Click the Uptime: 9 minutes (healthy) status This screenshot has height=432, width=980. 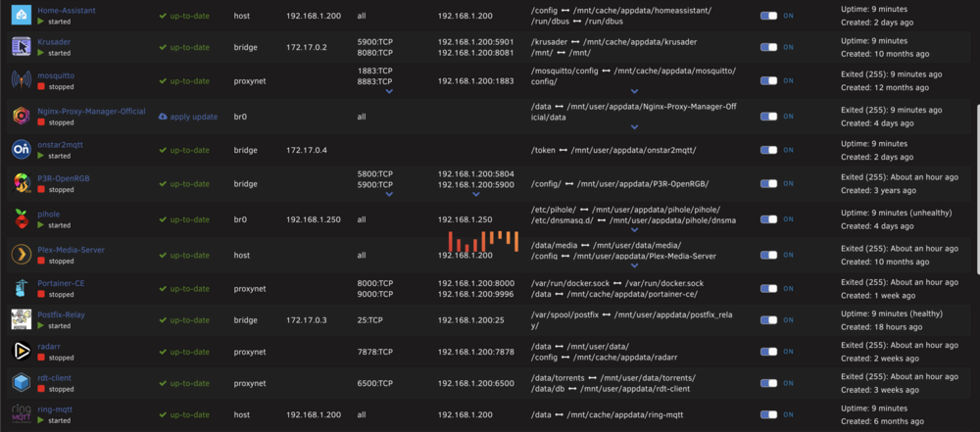tap(891, 313)
